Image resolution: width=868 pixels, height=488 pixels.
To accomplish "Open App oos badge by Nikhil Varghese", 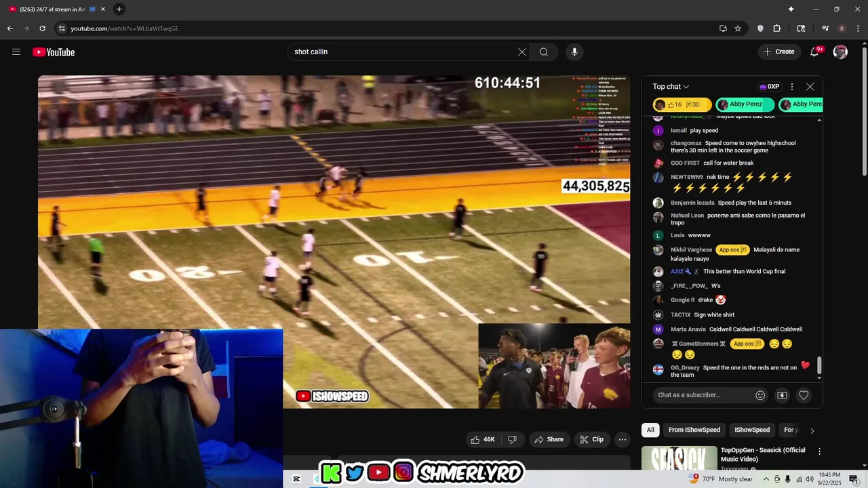I will click(x=733, y=249).
